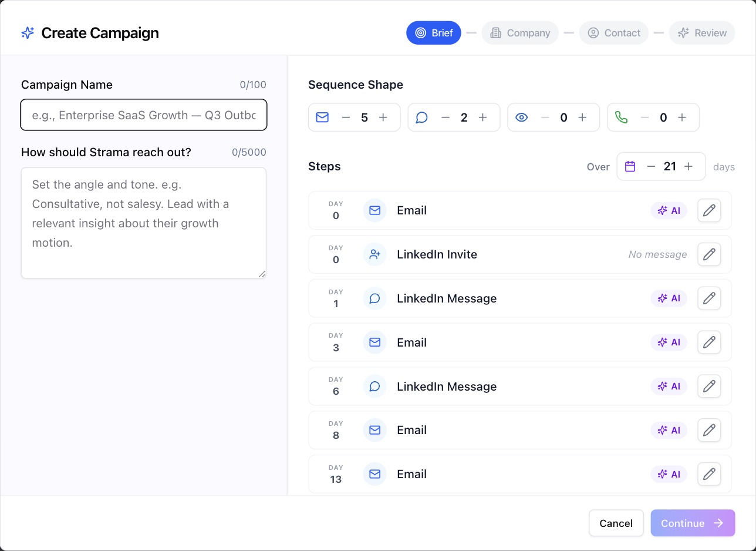This screenshot has width=756, height=551.
Task: Click the AI badge on Day 3 Email
Action: tap(669, 342)
